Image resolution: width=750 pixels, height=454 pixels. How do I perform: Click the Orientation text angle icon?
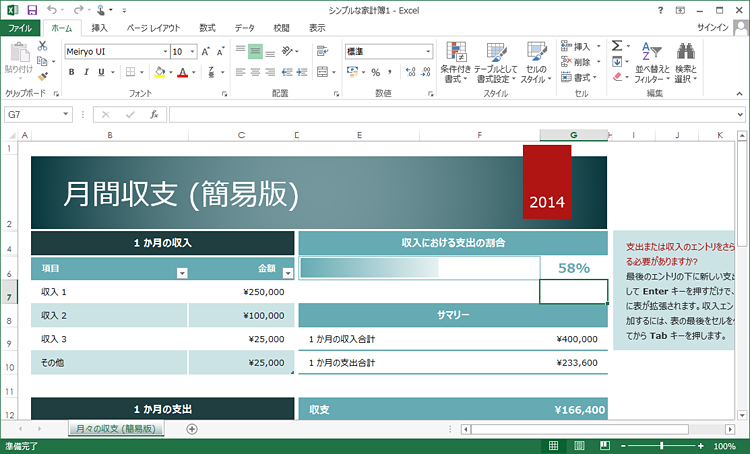click(x=287, y=51)
